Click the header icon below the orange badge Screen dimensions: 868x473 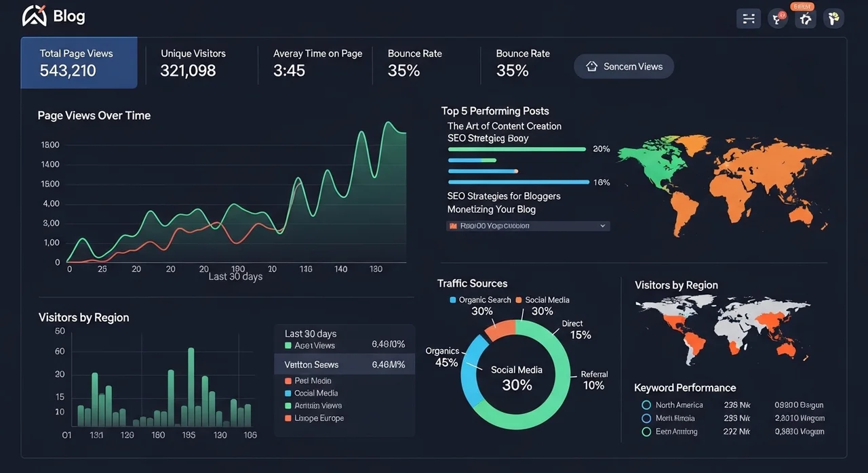(805, 19)
